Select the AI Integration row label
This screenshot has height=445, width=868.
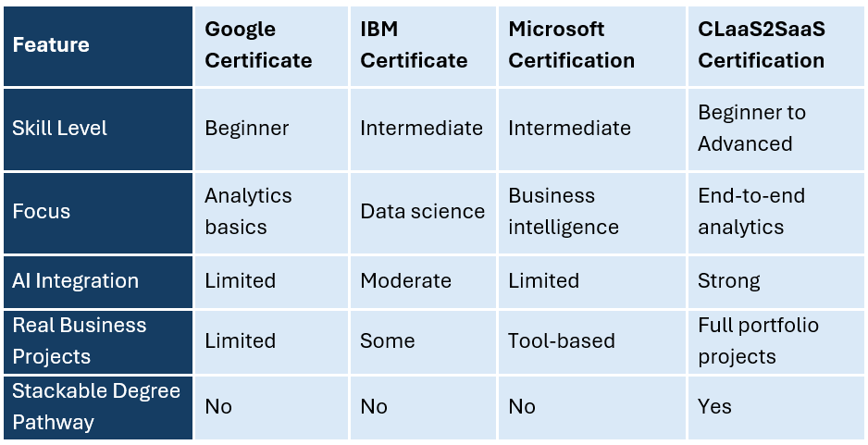(98, 282)
